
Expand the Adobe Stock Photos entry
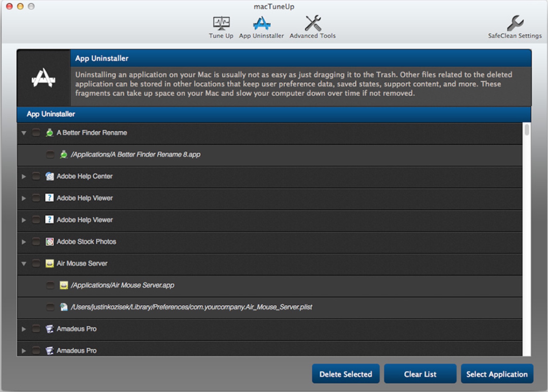24,242
